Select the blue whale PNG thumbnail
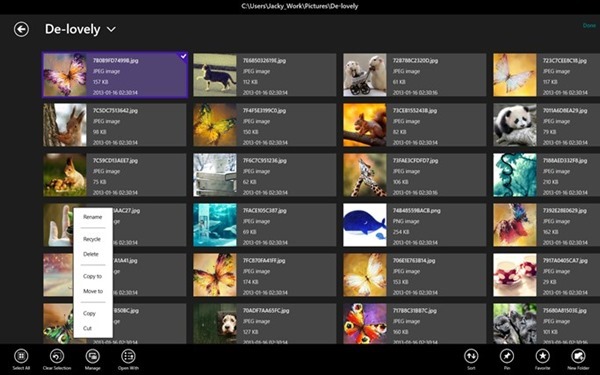The height and width of the screenshot is (375, 600). [x=365, y=225]
